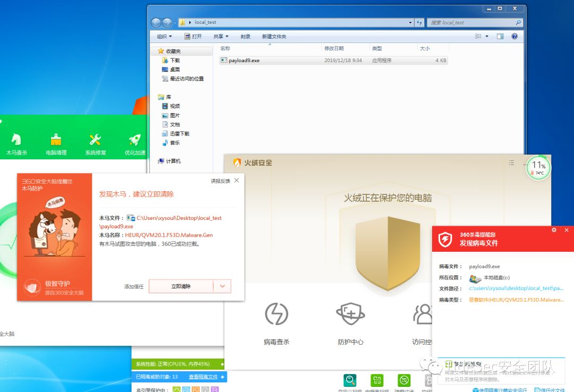This screenshot has width=574, height=392.
Task: Click the 信任此文件 link
Action: click(x=550, y=389)
